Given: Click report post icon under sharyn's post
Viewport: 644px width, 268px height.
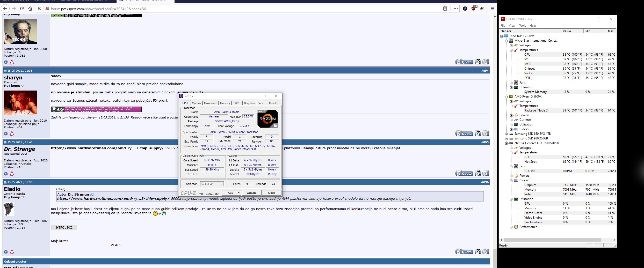Looking at the screenshot, I should (x=12, y=134).
